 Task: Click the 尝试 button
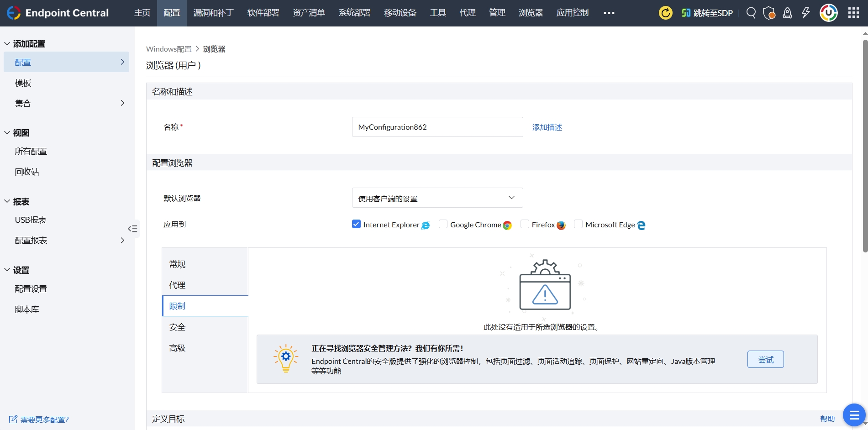765,360
